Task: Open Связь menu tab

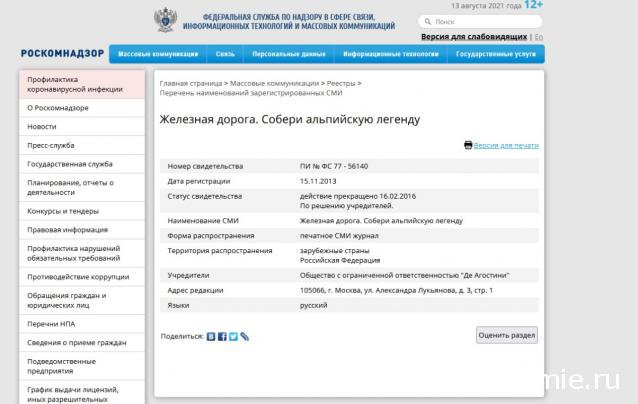Action: [225, 54]
